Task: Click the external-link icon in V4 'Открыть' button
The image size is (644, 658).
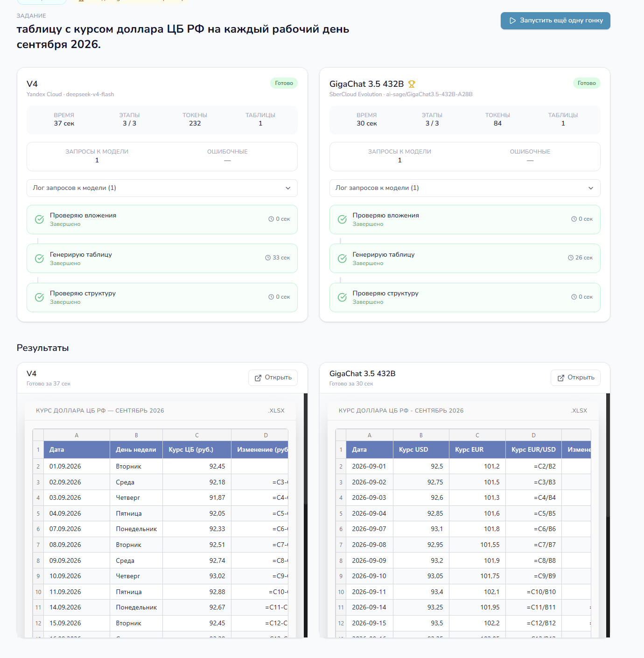Action: (258, 378)
